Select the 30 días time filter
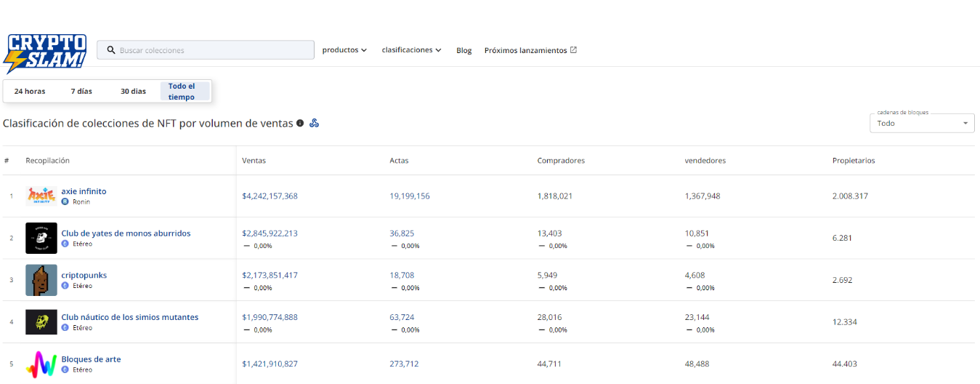This screenshot has width=980, height=384. 133,91
